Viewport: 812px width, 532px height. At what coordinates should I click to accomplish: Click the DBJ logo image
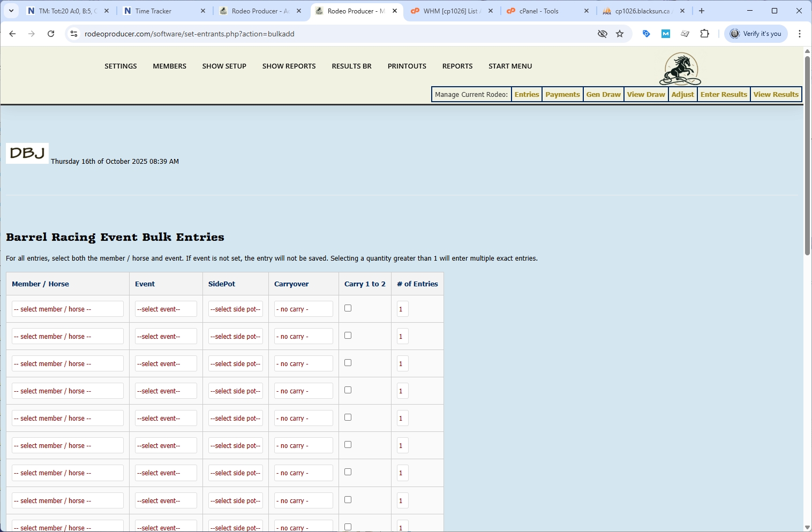[x=26, y=154]
